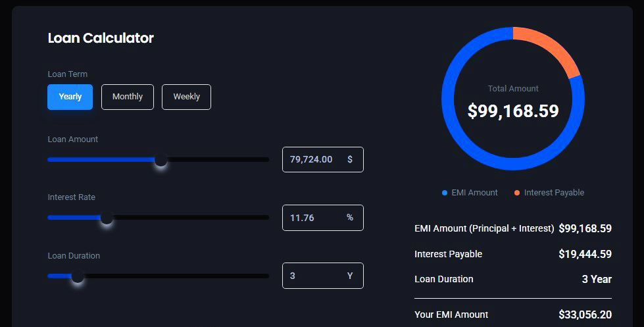The height and width of the screenshot is (327, 644).
Task: Choose the Weekly loan term
Action: (186, 97)
